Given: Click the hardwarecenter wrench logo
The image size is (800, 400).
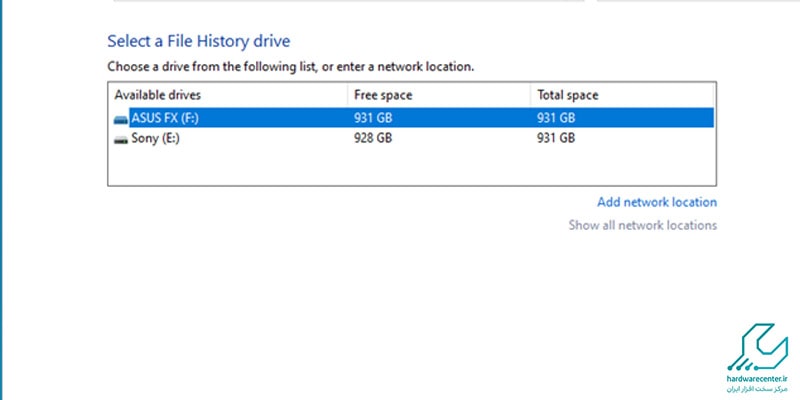Looking at the screenshot, I should 757,345.
